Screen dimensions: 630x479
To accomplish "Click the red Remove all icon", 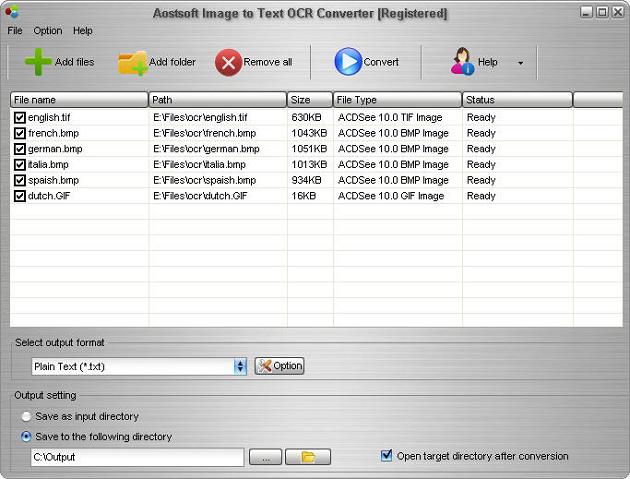I will pyautogui.click(x=228, y=63).
